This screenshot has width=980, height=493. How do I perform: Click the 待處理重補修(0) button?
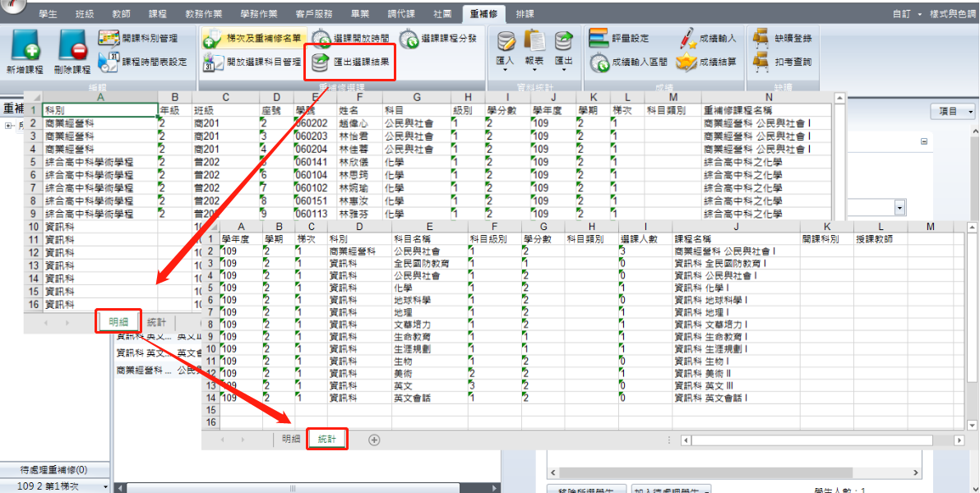click(55, 470)
